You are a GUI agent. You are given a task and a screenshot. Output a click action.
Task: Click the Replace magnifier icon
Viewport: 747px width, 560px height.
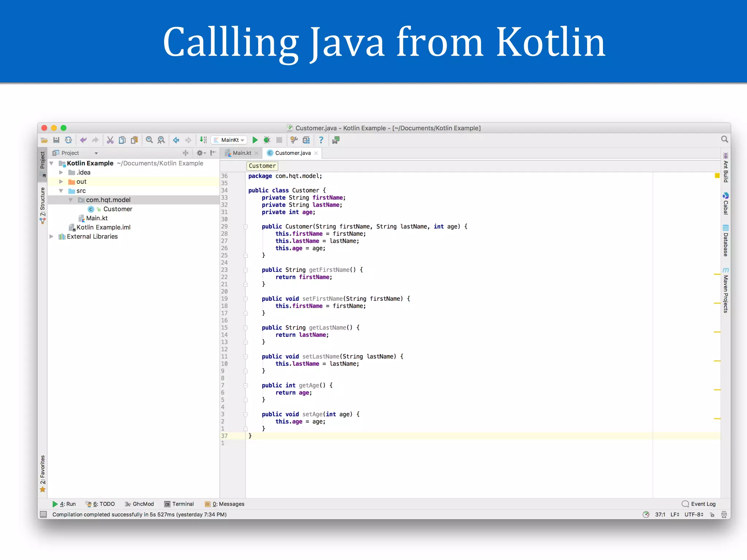[161, 140]
